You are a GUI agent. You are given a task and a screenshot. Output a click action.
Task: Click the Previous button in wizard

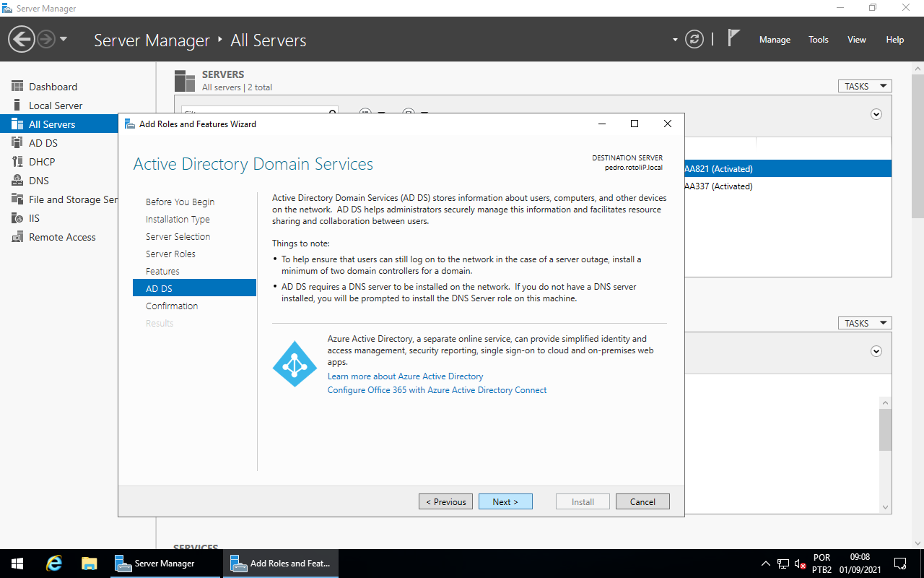[x=445, y=501]
